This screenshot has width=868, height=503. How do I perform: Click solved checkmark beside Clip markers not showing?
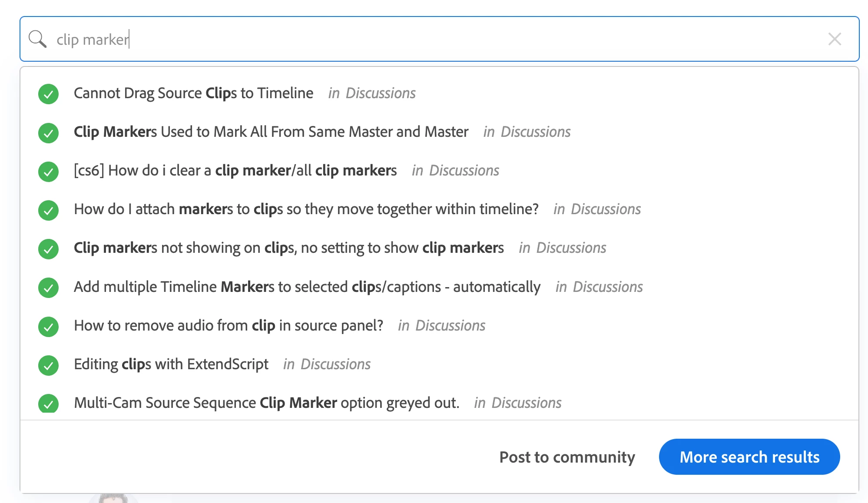[x=48, y=249]
